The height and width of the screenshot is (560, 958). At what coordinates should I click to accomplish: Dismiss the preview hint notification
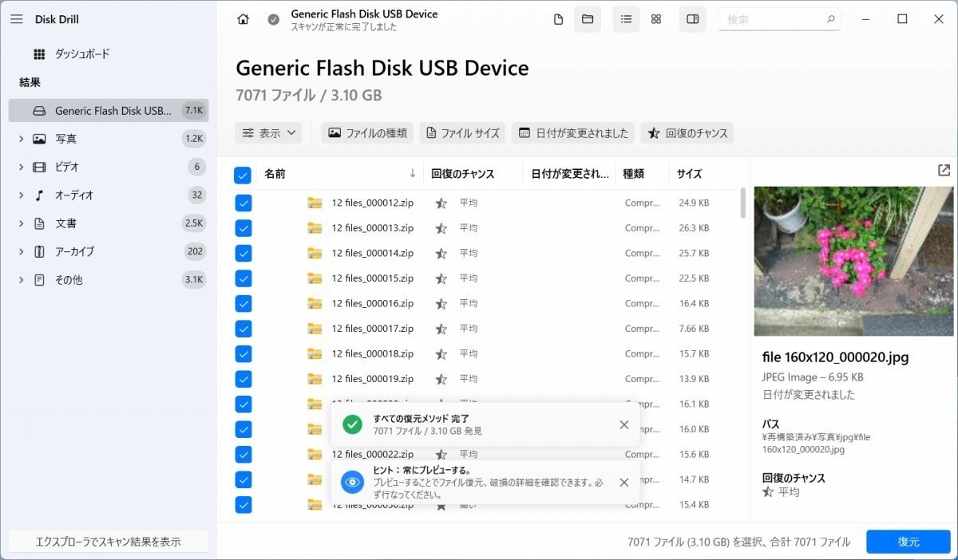pyautogui.click(x=624, y=482)
